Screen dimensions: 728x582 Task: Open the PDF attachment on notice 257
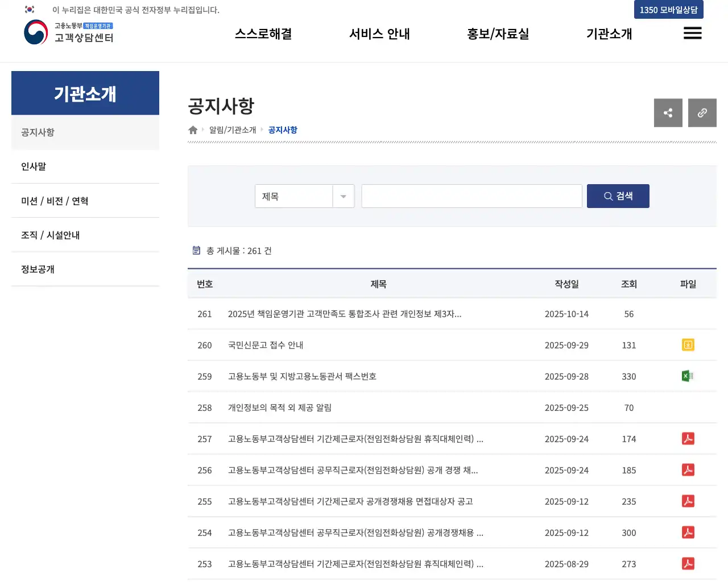pos(688,438)
